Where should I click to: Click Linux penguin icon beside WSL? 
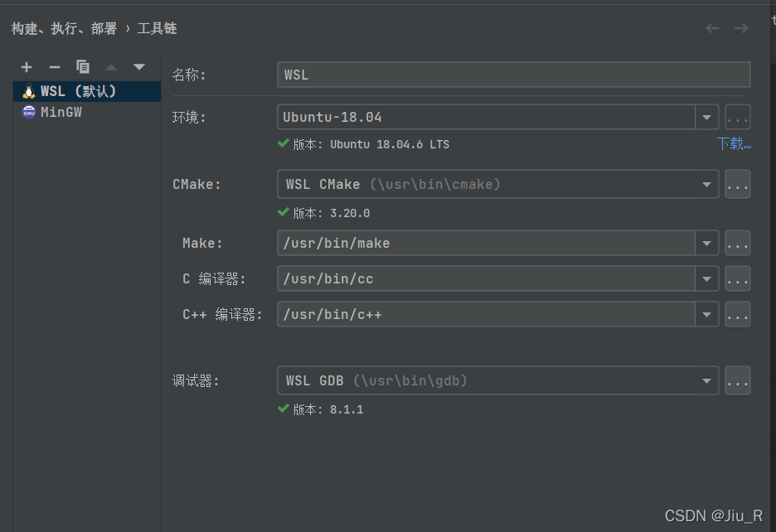29,91
